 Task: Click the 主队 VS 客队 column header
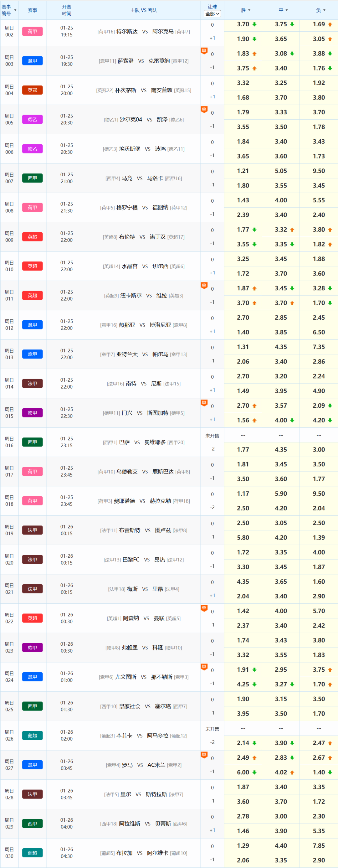[144, 10]
